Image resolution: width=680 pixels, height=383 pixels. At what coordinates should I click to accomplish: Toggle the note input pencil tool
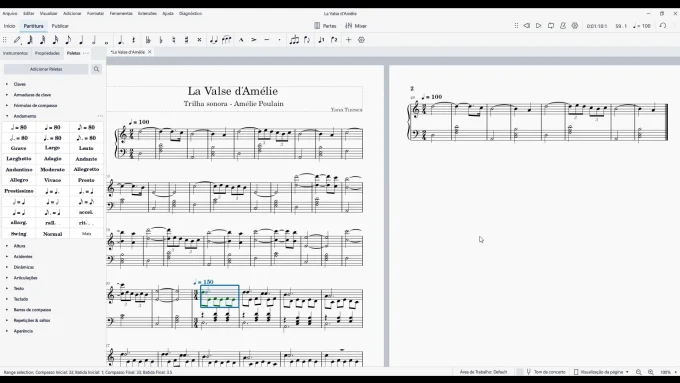point(17,40)
